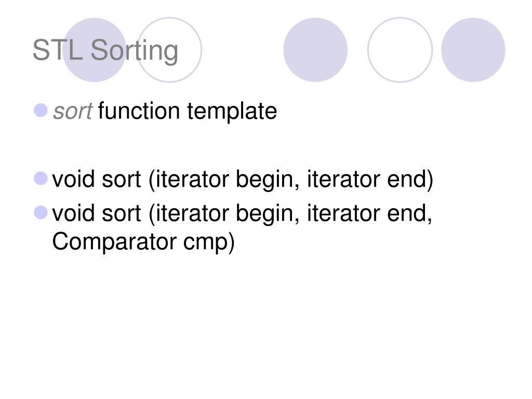Click the text "function template"
Viewport: 532px width, 399px height.
click(x=187, y=111)
